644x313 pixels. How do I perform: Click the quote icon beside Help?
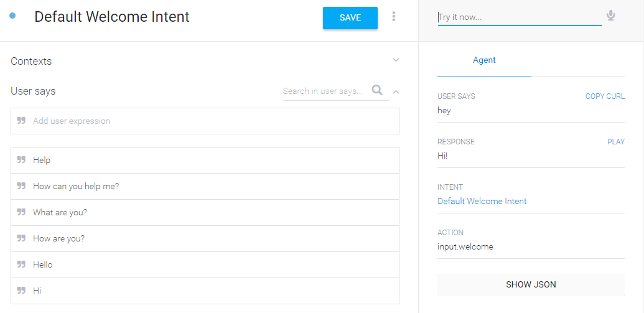pos(21,160)
